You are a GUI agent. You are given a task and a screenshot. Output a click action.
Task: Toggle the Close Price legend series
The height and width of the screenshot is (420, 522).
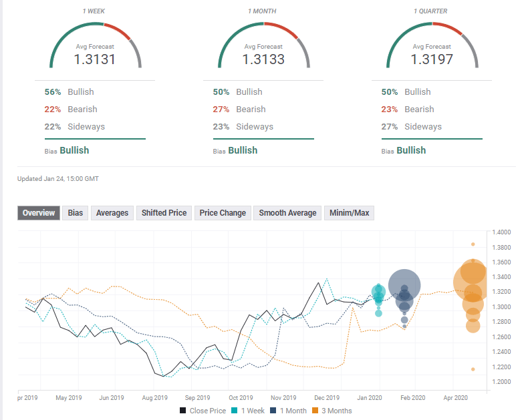point(203,411)
